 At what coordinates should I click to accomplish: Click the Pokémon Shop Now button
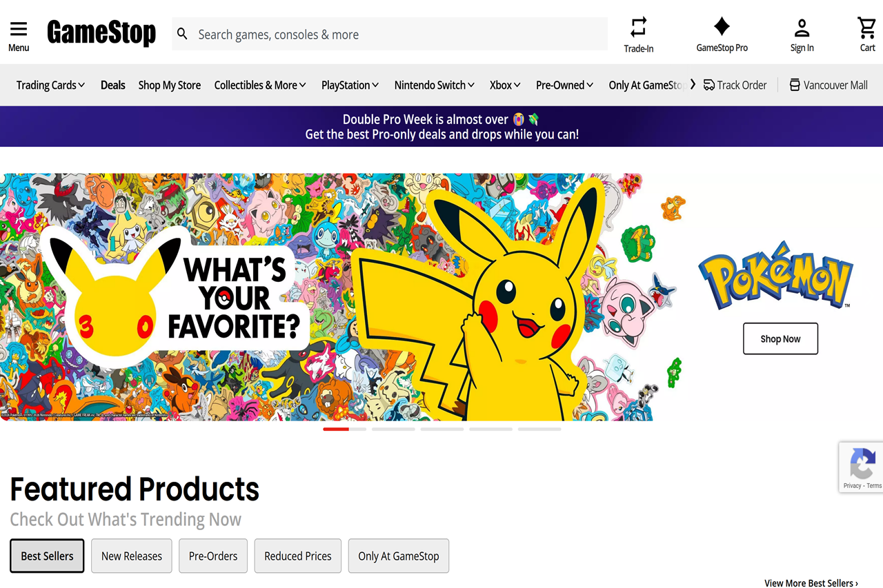780,338
